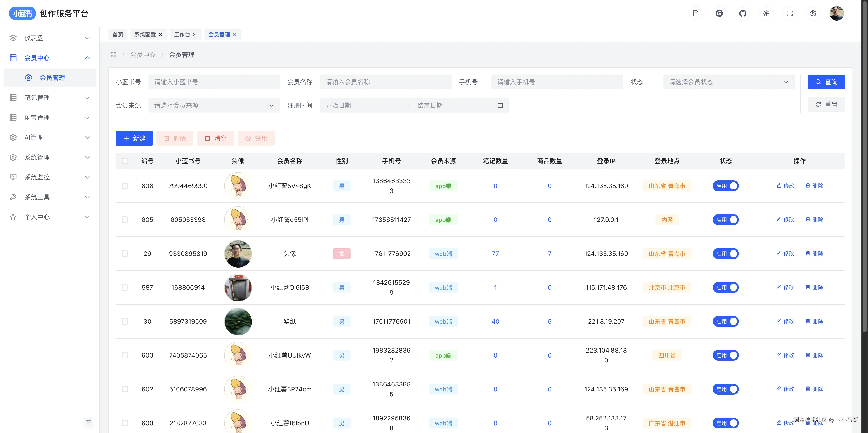Switch to the 工作台 tab
This screenshot has width=868, height=433.
point(182,34)
